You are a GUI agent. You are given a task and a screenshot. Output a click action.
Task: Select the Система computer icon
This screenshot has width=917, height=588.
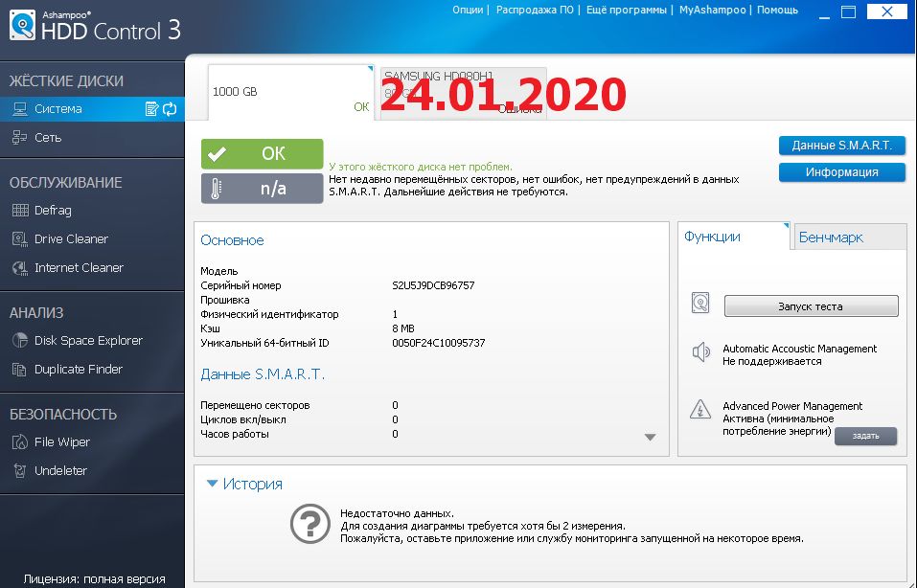pos(20,109)
